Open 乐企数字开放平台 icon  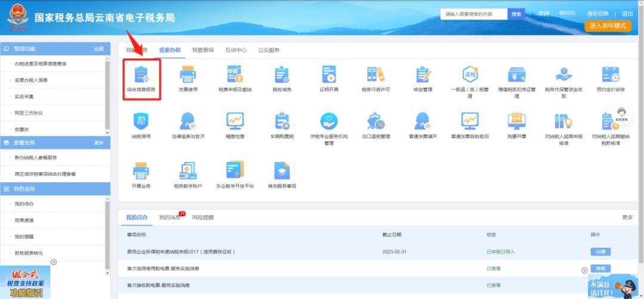point(235,169)
